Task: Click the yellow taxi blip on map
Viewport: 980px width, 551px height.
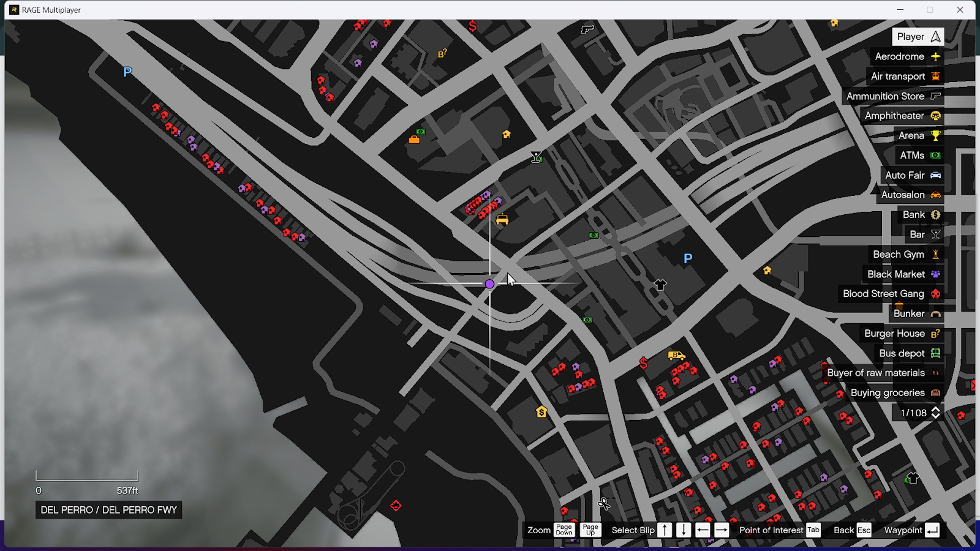Action: pyautogui.click(x=502, y=219)
